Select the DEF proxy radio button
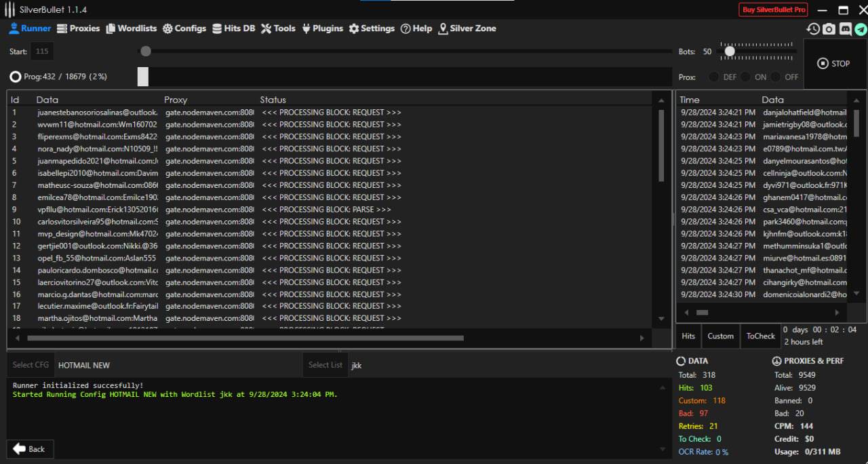 pyautogui.click(x=714, y=77)
